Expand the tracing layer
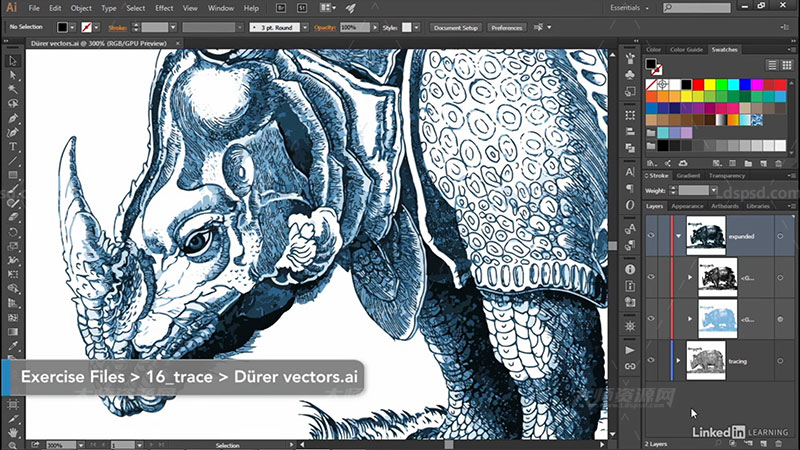Screen dimensions: 800x450 tap(678, 361)
